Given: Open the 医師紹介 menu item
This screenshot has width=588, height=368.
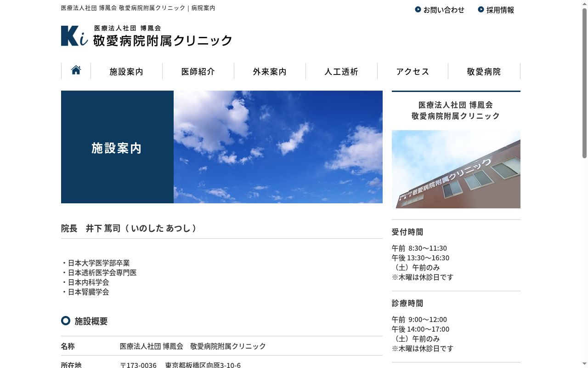Looking at the screenshot, I should 198,71.
